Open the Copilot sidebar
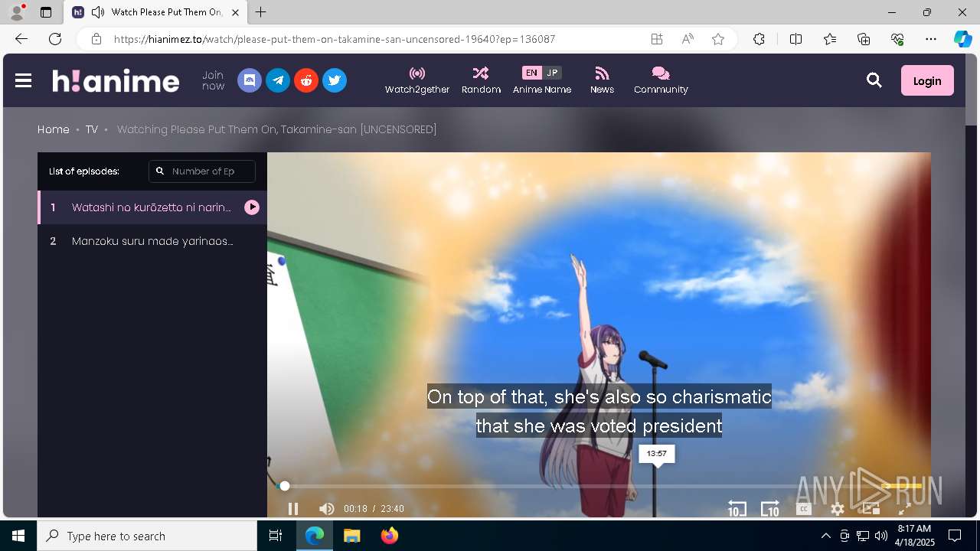Viewport: 980px width, 551px height. [963, 39]
